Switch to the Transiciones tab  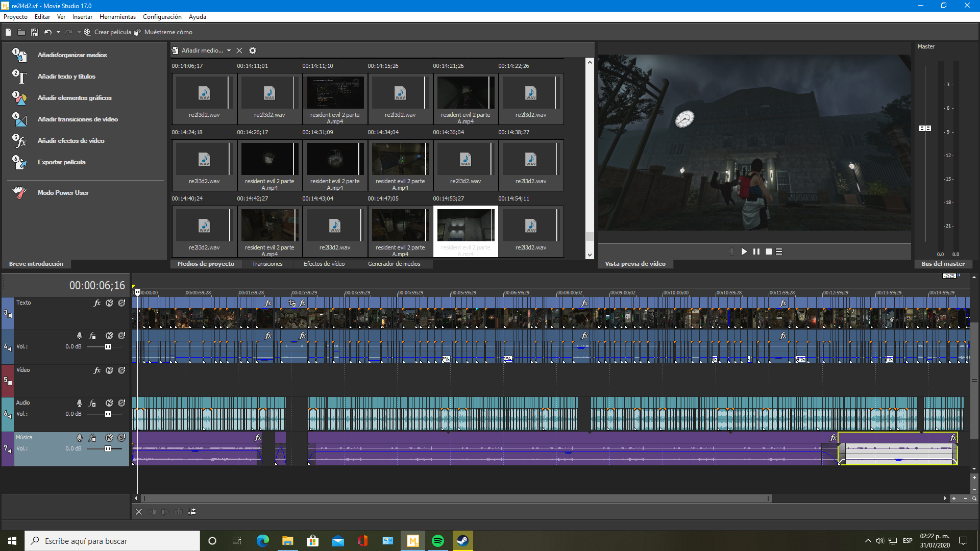267,264
